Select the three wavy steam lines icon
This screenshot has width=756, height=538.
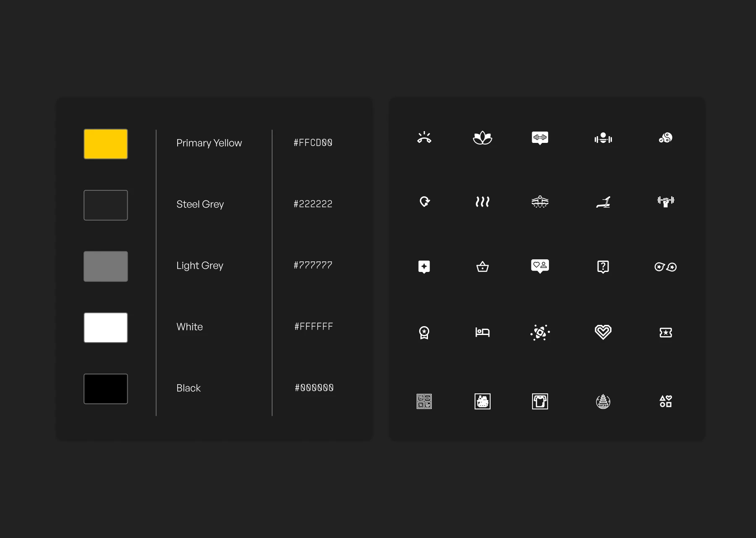pos(483,202)
